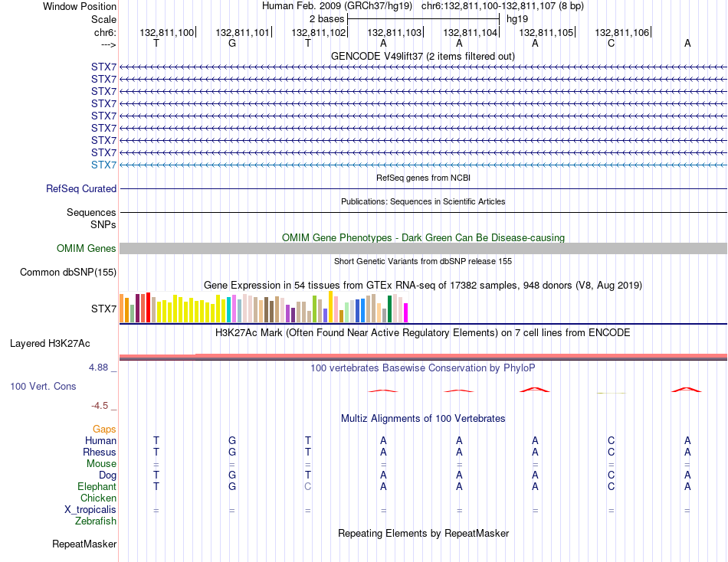Click the orange Gaps label

pos(104,430)
